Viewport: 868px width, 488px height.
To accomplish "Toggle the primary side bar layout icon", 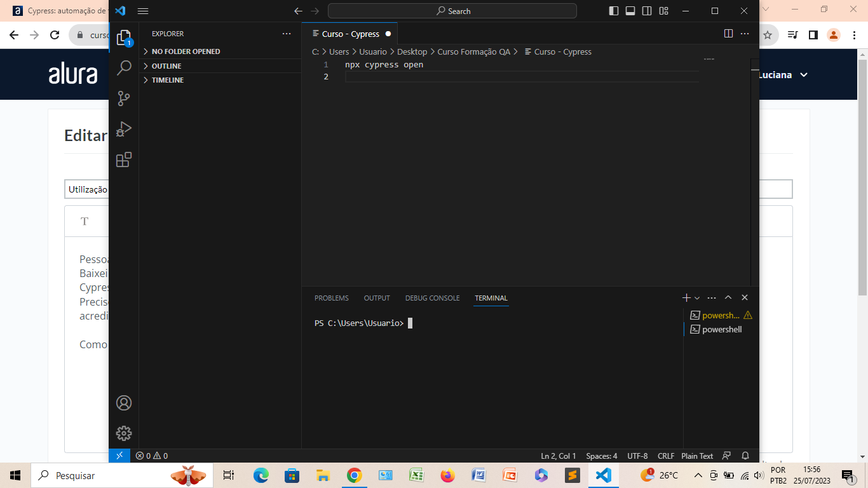I will (614, 11).
